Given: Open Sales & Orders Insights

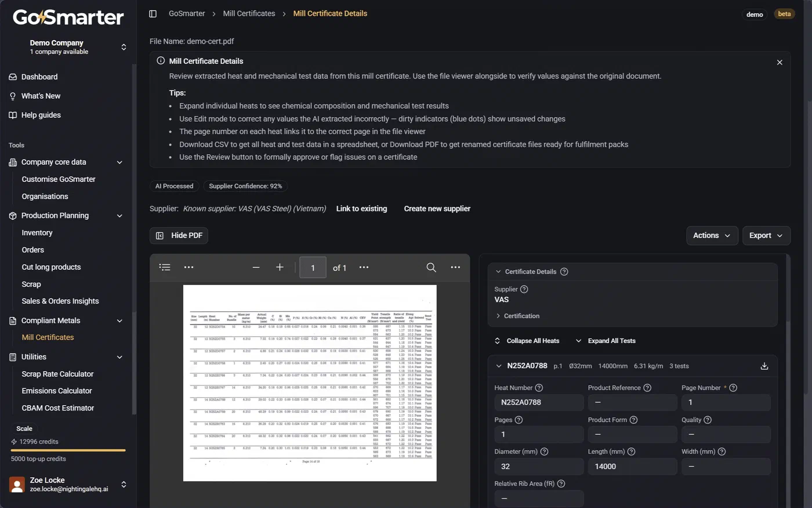Looking at the screenshot, I should coord(60,301).
